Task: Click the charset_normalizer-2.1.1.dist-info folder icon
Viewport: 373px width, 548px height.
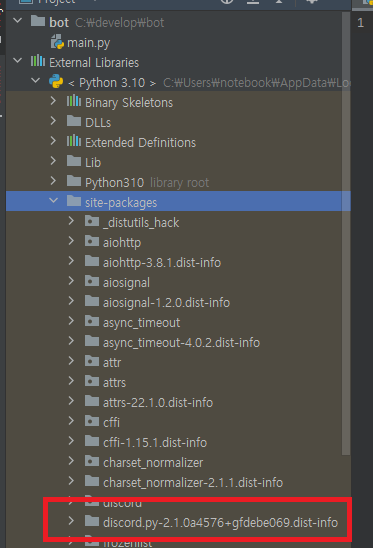Action: [92, 481]
